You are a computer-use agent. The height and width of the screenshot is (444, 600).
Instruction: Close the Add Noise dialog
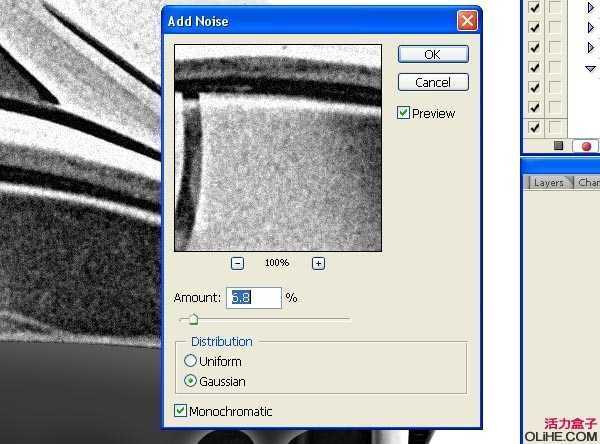tap(466, 20)
